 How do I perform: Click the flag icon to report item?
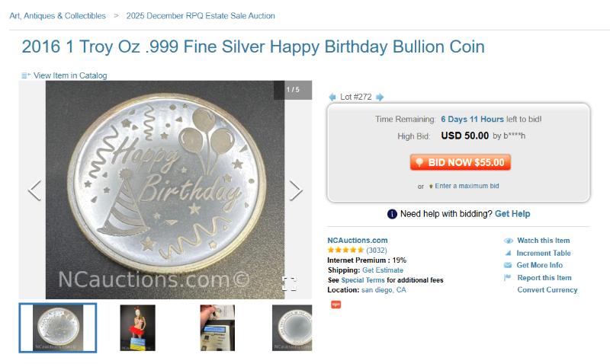tap(508, 277)
